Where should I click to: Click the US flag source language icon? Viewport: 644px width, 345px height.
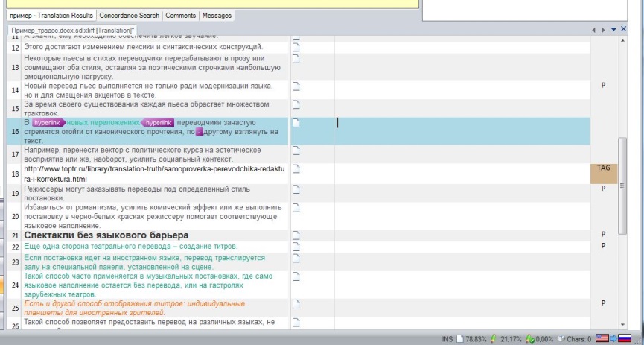(602, 339)
